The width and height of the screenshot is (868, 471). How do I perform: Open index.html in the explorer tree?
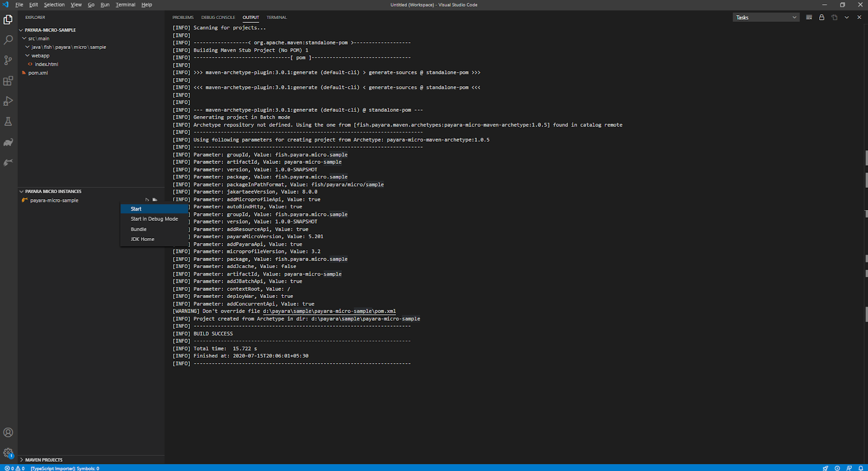[x=46, y=64]
